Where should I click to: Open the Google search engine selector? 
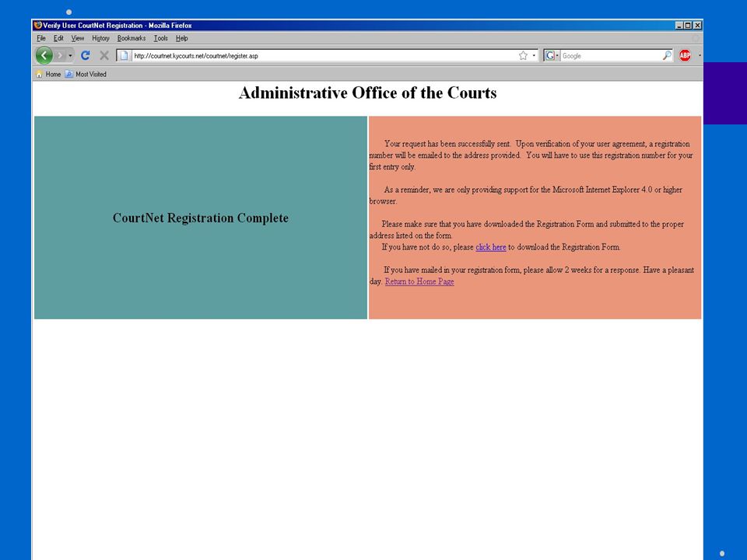coord(552,56)
